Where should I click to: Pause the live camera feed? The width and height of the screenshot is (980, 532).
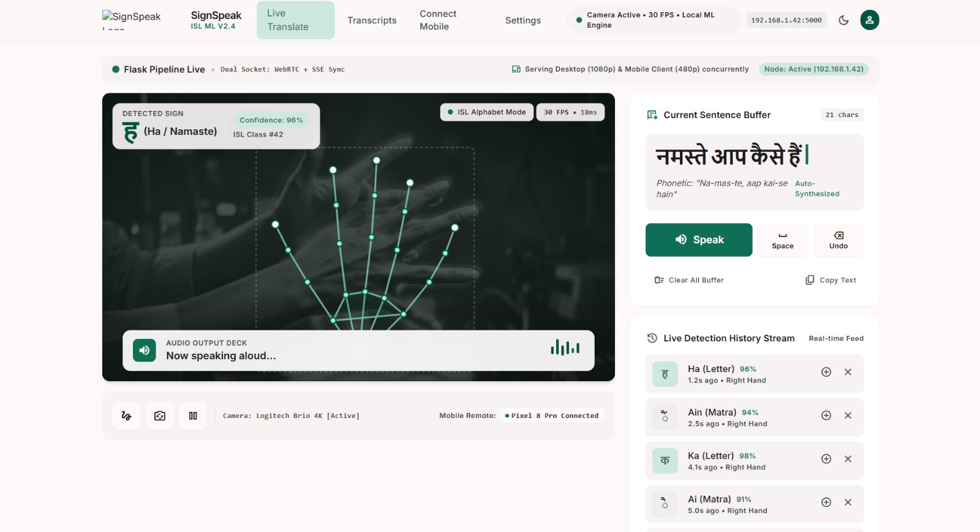[193, 416]
